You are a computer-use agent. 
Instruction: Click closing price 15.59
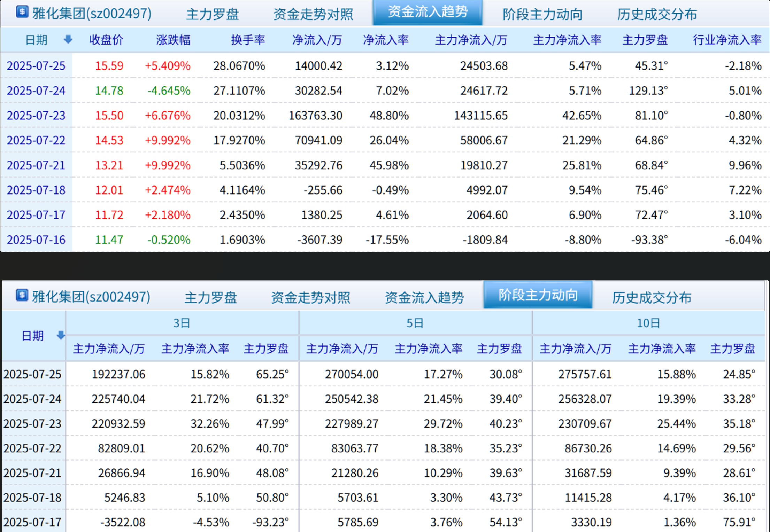click(x=109, y=66)
